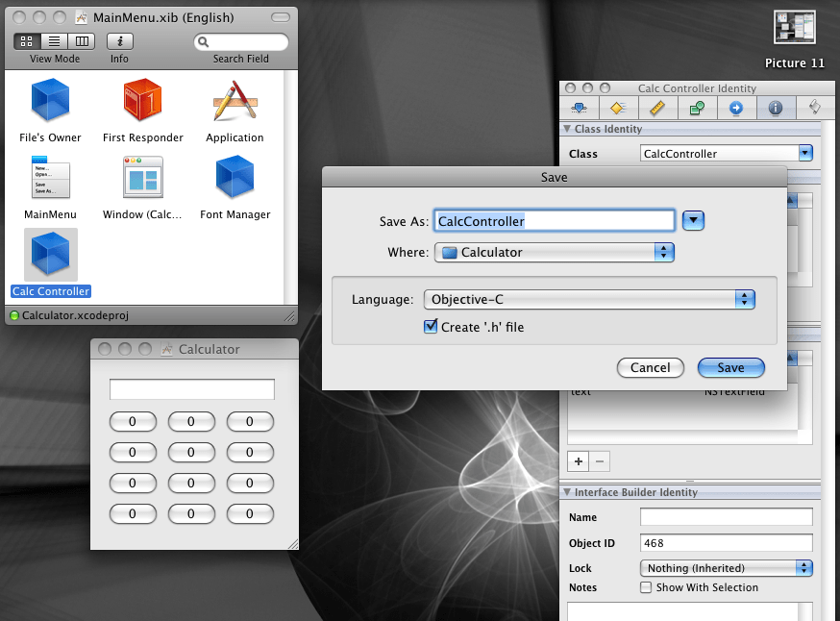Switch to list view mode

[55, 41]
